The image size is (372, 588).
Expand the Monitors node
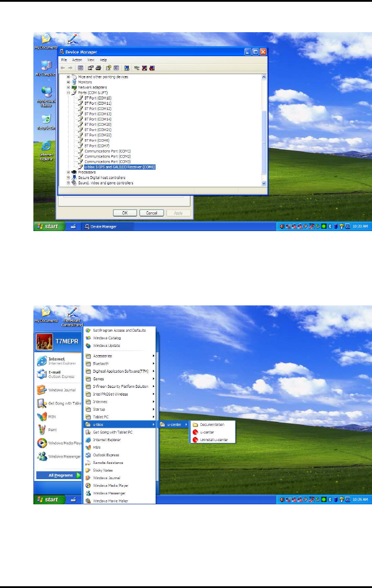pyautogui.click(x=69, y=82)
